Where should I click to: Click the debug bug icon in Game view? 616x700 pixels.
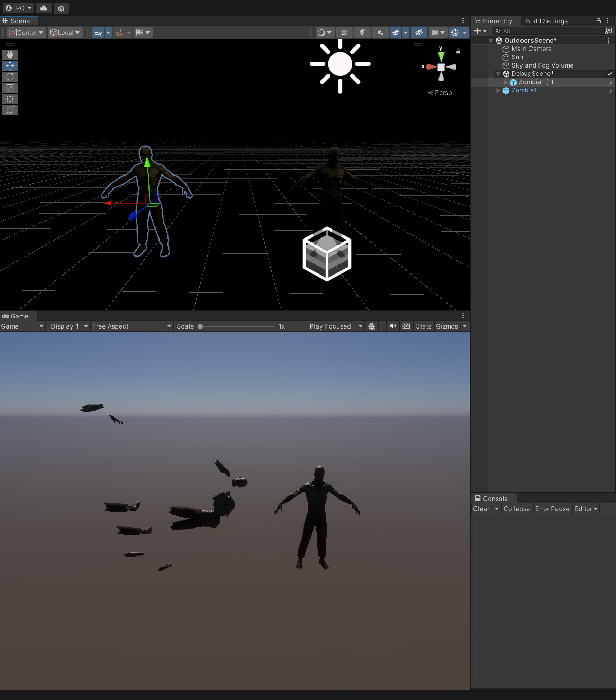pos(371,326)
